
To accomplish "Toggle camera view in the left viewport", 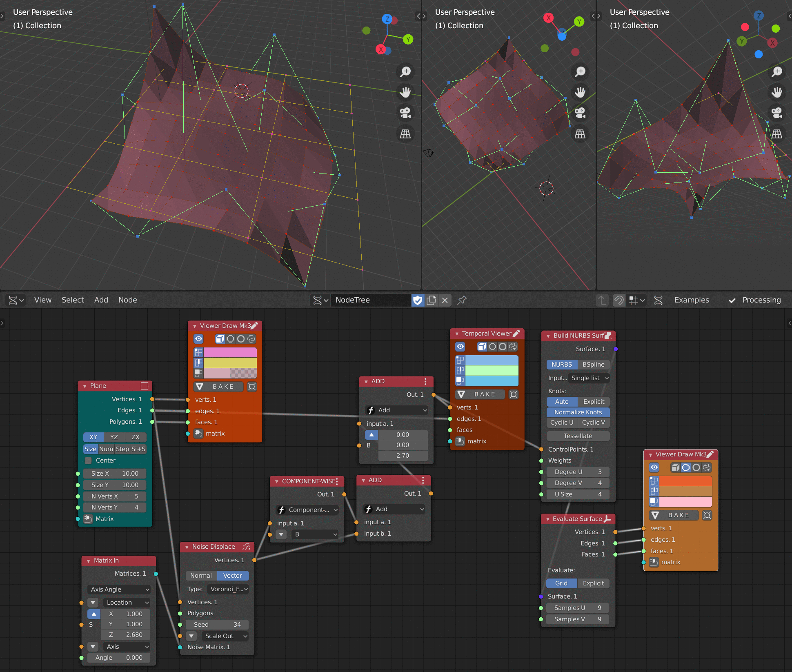I will (405, 113).
